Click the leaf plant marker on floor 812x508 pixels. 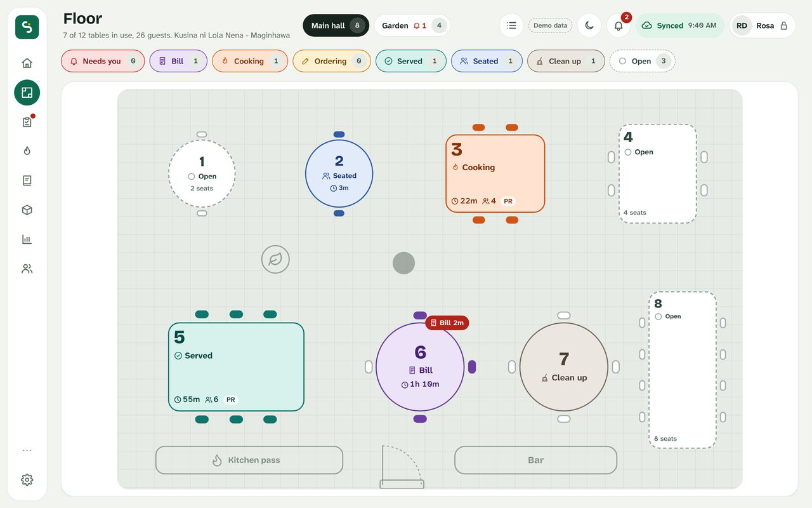[x=275, y=259]
